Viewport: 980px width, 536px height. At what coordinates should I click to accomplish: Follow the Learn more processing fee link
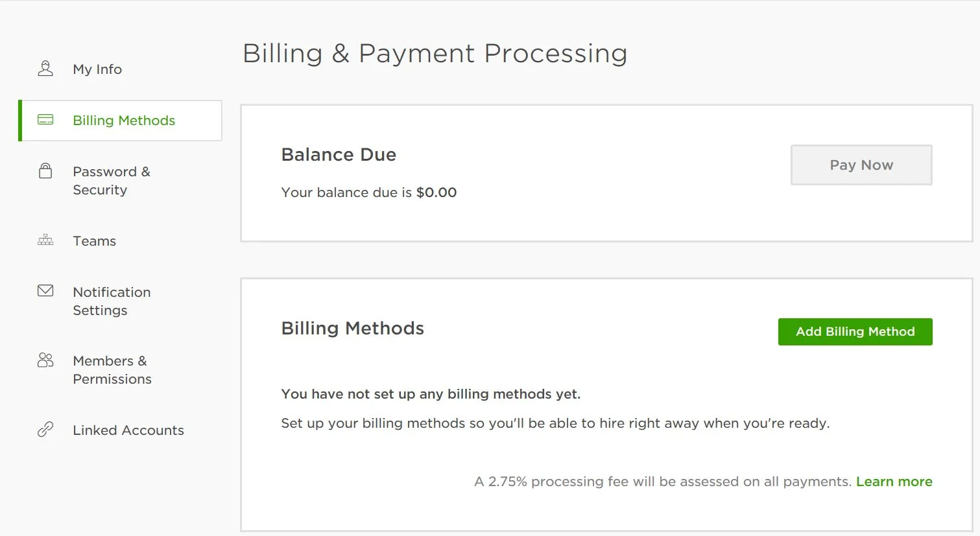(894, 482)
